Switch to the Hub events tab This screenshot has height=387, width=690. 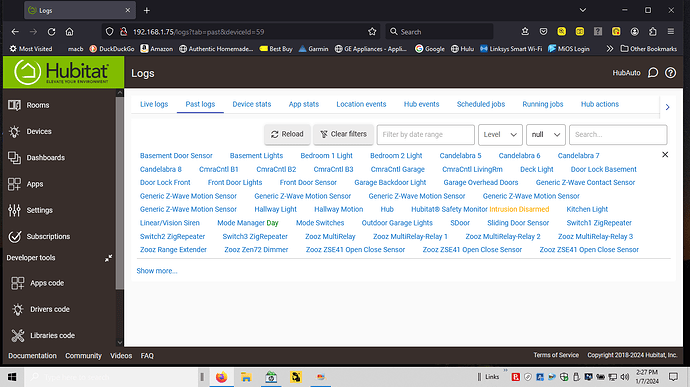tap(421, 104)
